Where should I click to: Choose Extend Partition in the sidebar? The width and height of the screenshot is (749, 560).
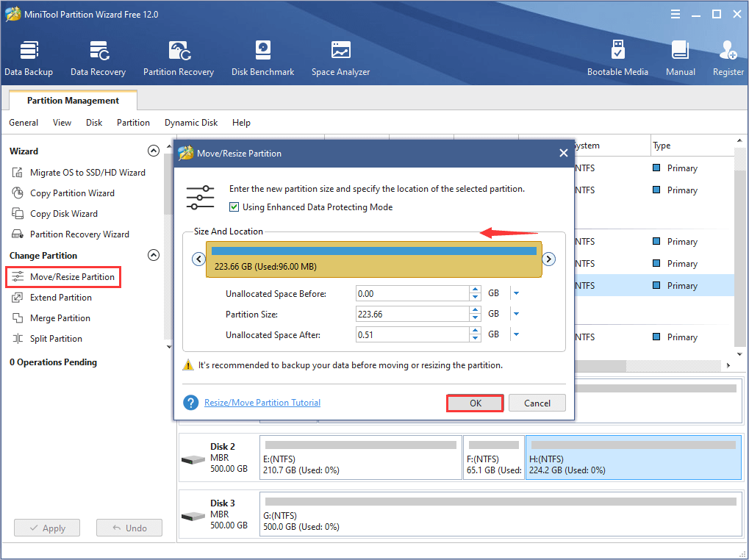tap(51, 298)
